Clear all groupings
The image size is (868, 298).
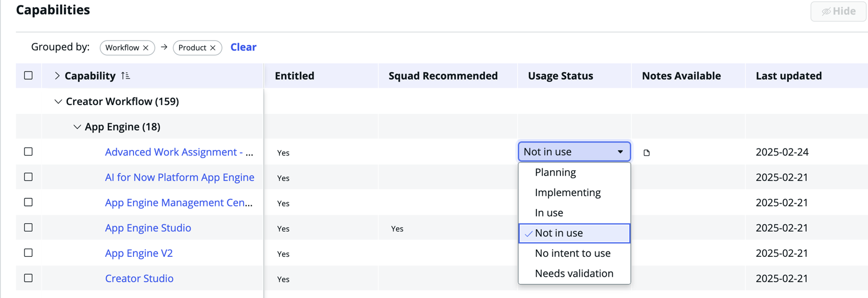[x=243, y=47]
